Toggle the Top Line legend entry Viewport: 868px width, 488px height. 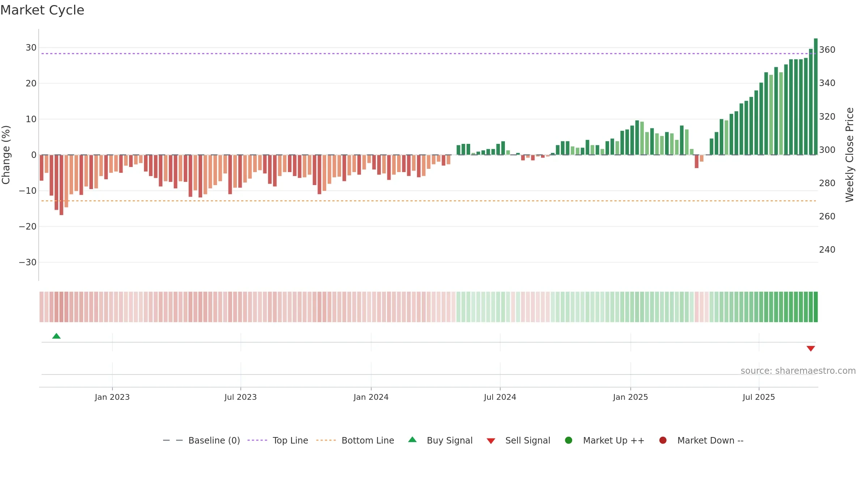pyautogui.click(x=278, y=440)
